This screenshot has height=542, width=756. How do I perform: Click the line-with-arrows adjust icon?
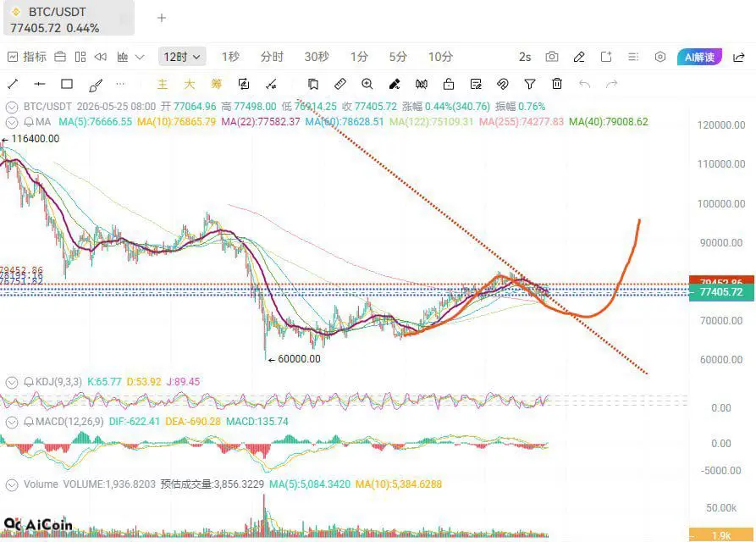click(271, 85)
